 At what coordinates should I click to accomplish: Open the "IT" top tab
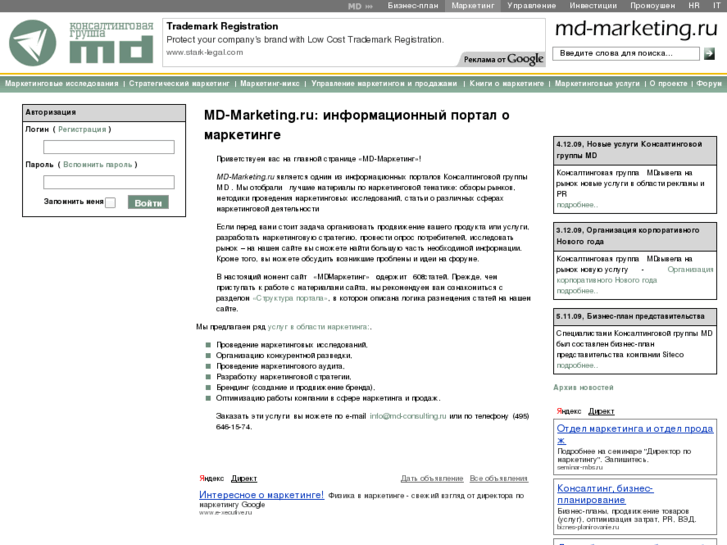click(716, 6)
